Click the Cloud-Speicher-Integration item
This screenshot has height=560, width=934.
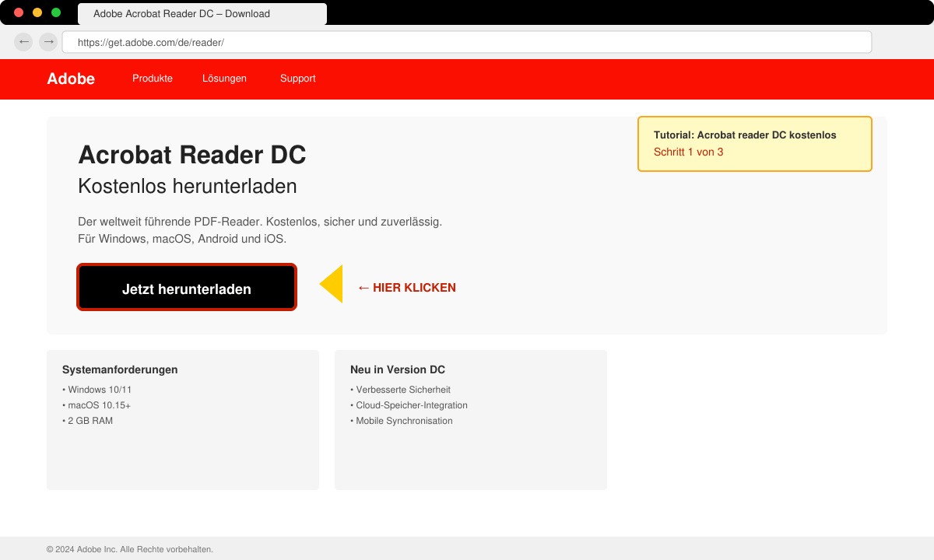[409, 405]
